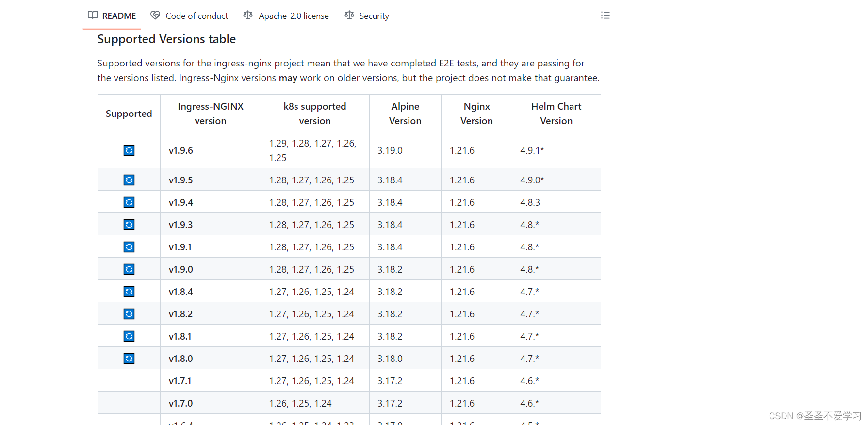Click supported icon in v1.9.5 row
The width and height of the screenshot is (868, 425).
(x=129, y=180)
